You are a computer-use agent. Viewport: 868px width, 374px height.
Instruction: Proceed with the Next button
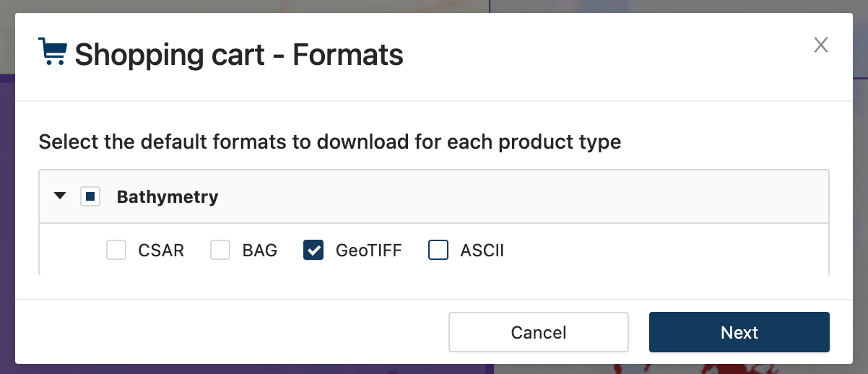pos(739,332)
